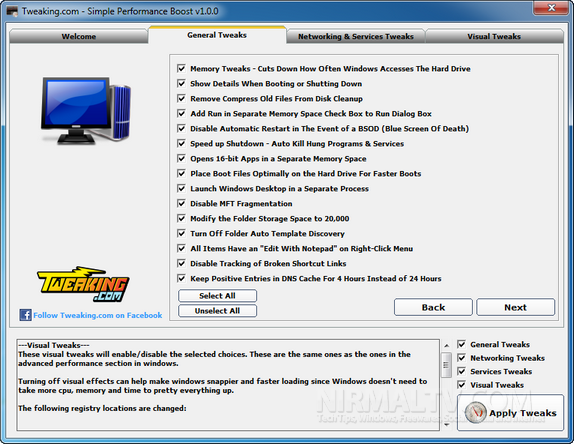The height and width of the screenshot is (444, 574).
Task: Uncheck Modify the Folder Storage Space to 20,000
Action: click(x=181, y=219)
